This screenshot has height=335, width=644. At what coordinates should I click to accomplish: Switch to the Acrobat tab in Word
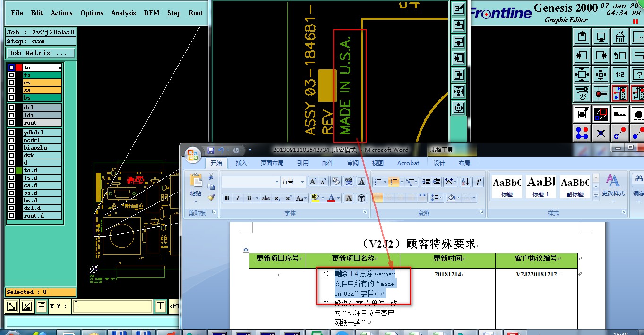pos(408,163)
